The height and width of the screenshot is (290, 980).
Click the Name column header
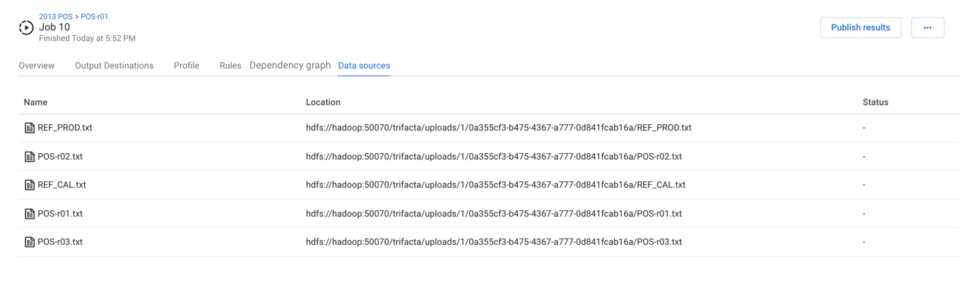click(35, 102)
